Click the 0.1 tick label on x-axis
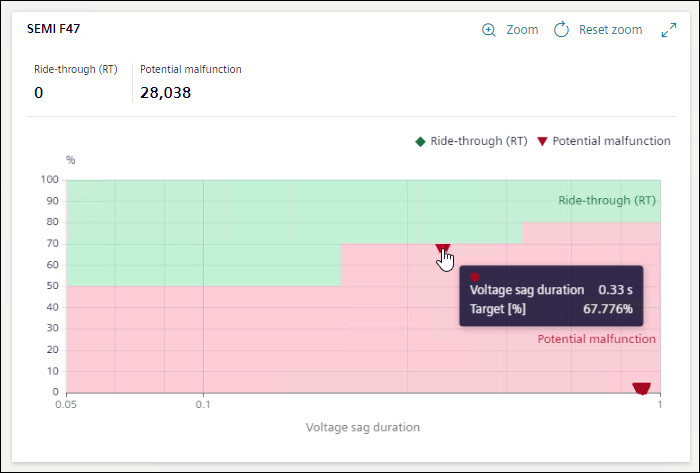 [x=203, y=405]
